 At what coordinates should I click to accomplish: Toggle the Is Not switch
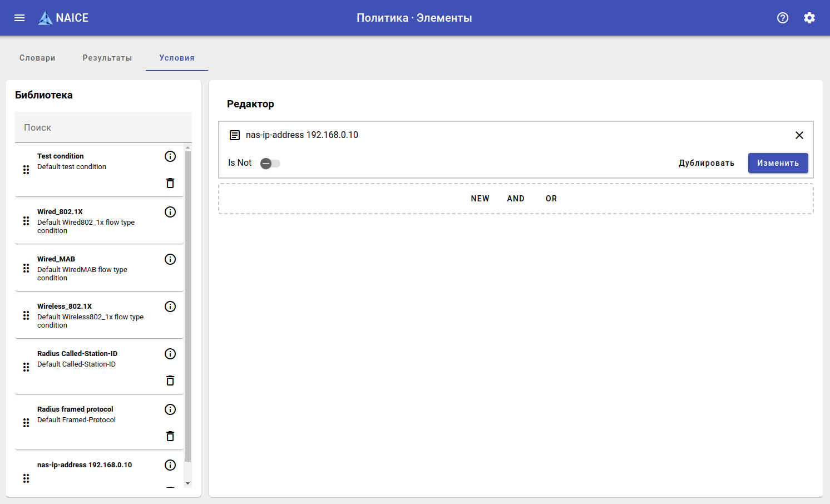270,164
